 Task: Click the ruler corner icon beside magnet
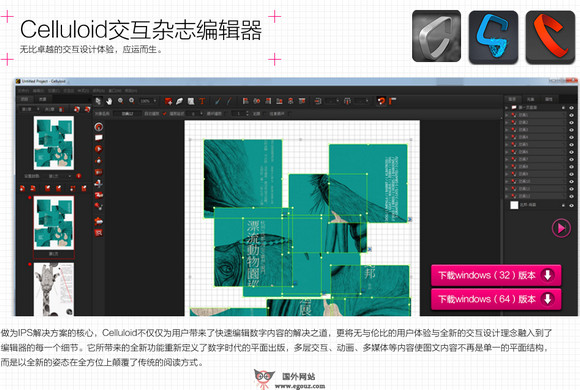[x=393, y=100]
